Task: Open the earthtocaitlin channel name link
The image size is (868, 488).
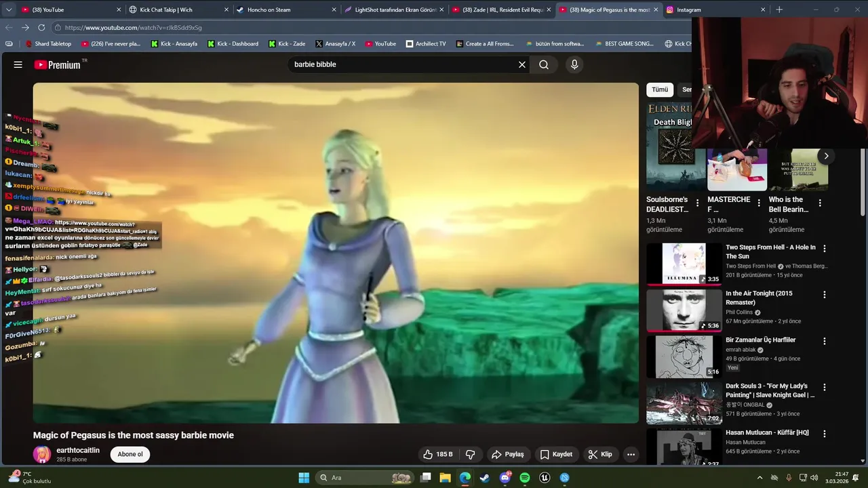Action: (x=78, y=450)
